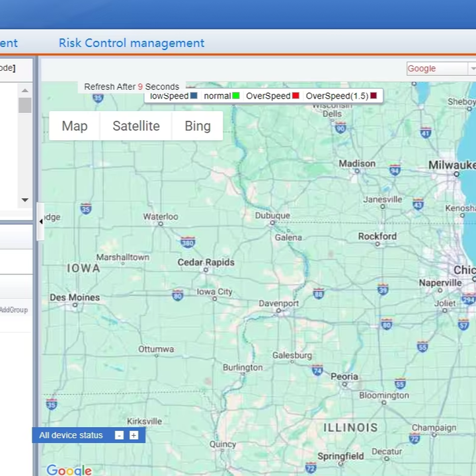Open the Google map provider dropdown
476x476 pixels.
coord(441,69)
